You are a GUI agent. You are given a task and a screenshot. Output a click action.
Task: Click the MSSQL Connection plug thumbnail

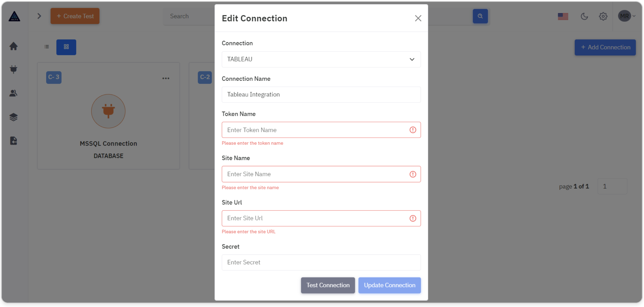point(108,111)
